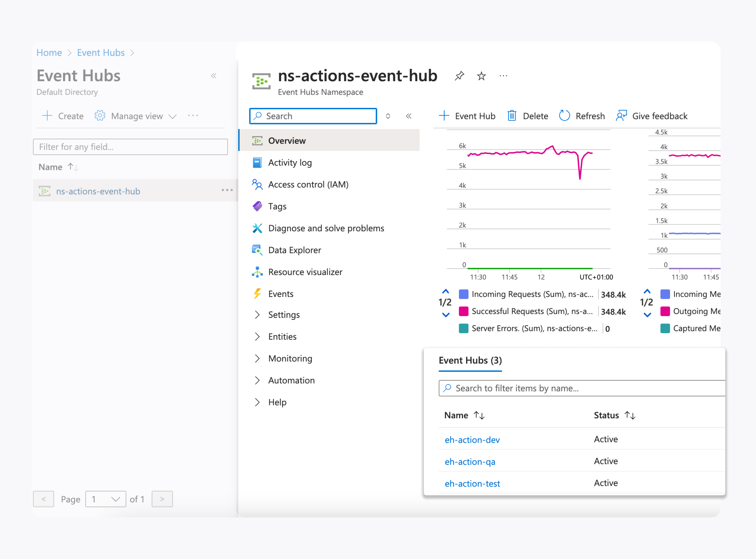
Task: Focus Search to filter items by name
Action: tap(582, 388)
